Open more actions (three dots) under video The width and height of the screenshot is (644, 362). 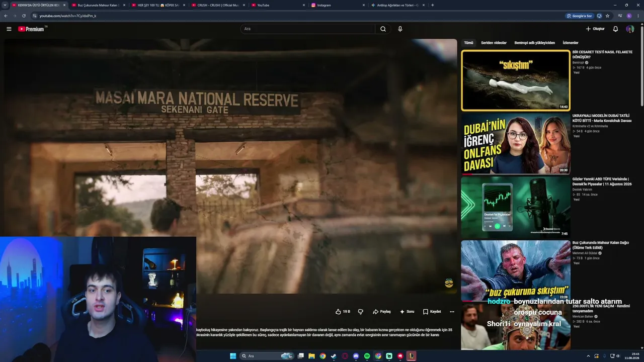click(452, 312)
